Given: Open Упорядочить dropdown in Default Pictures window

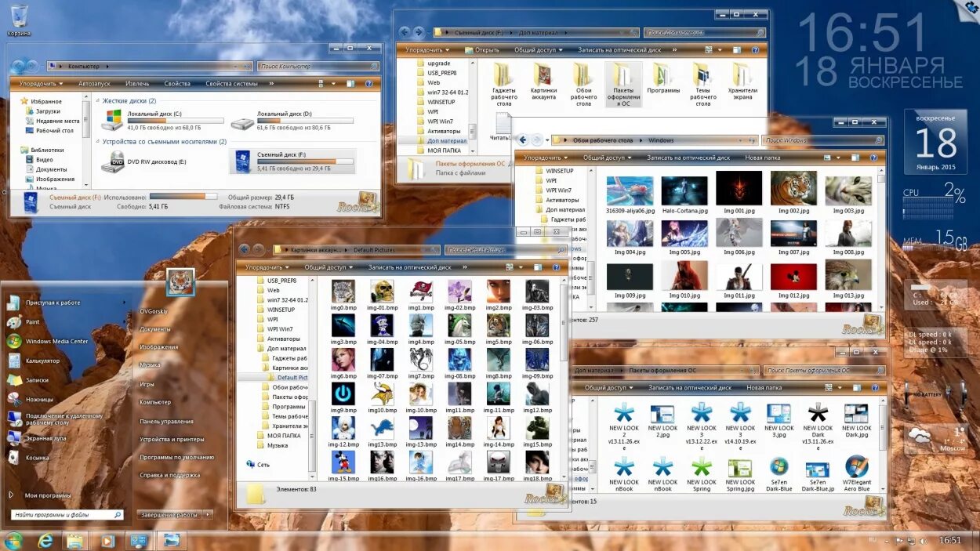Looking at the screenshot, I should (266, 267).
